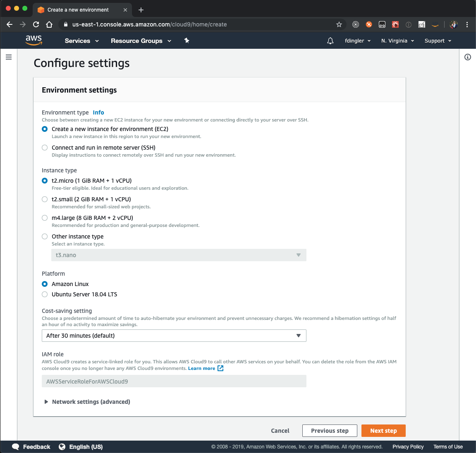Choose the m4.large instance type
This screenshot has height=453, width=476.
click(45, 218)
